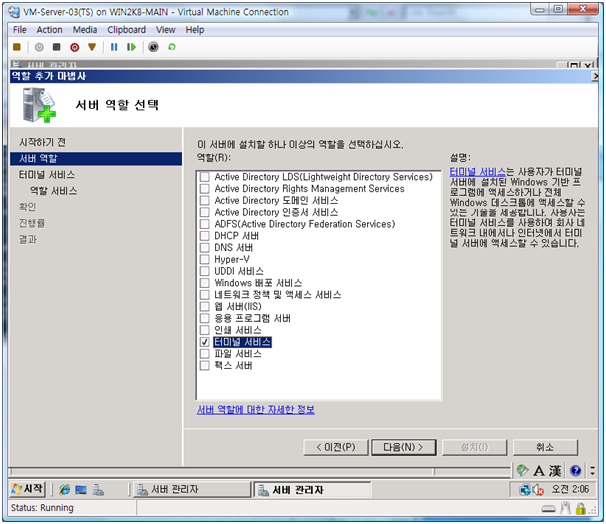The image size is (606, 524).
Task: Pause the virtual machine using the pause icon
Action: [114, 47]
